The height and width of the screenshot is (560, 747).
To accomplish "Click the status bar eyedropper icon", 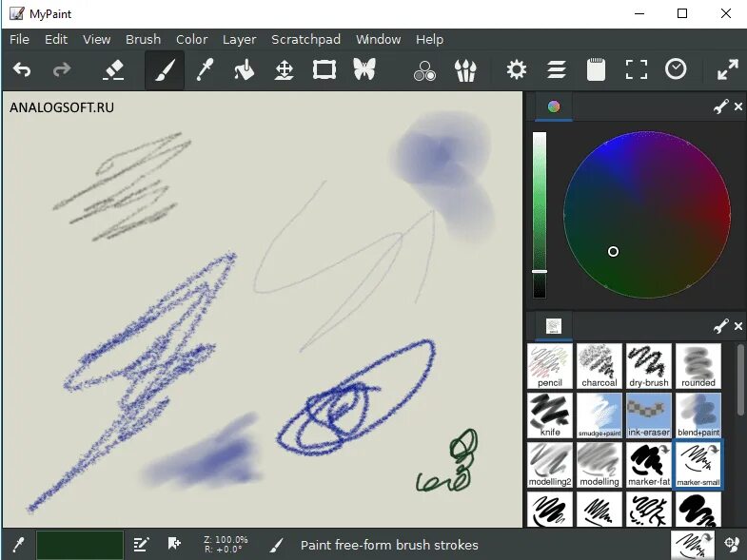I will pos(18,544).
